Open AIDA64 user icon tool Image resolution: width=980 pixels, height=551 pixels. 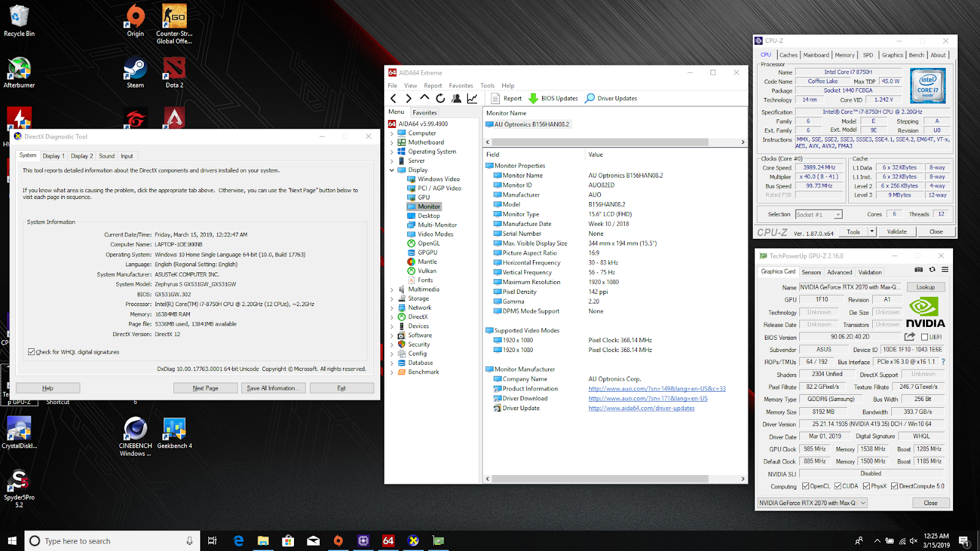coord(456,99)
